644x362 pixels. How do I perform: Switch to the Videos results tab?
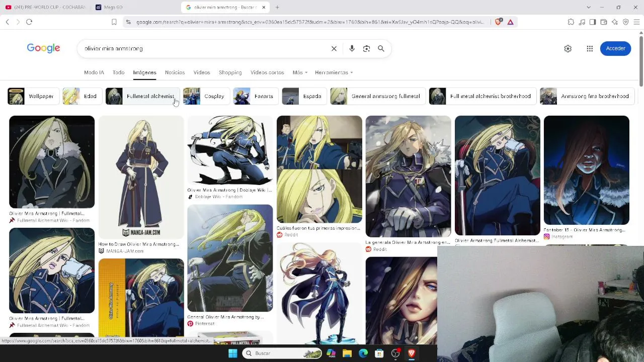[202, 72]
